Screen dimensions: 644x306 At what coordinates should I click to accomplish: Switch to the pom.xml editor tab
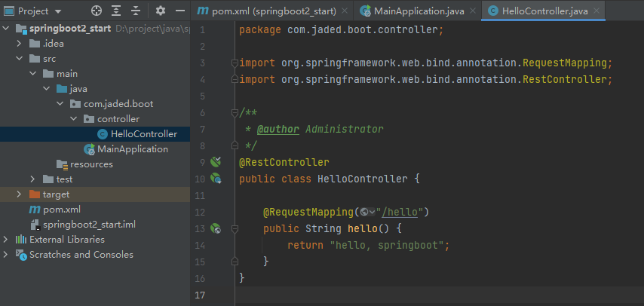pyautogui.click(x=271, y=11)
